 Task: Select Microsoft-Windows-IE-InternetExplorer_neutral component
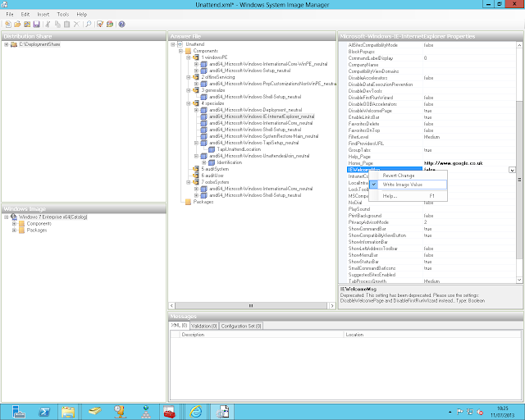pyautogui.click(x=262, y=116)
